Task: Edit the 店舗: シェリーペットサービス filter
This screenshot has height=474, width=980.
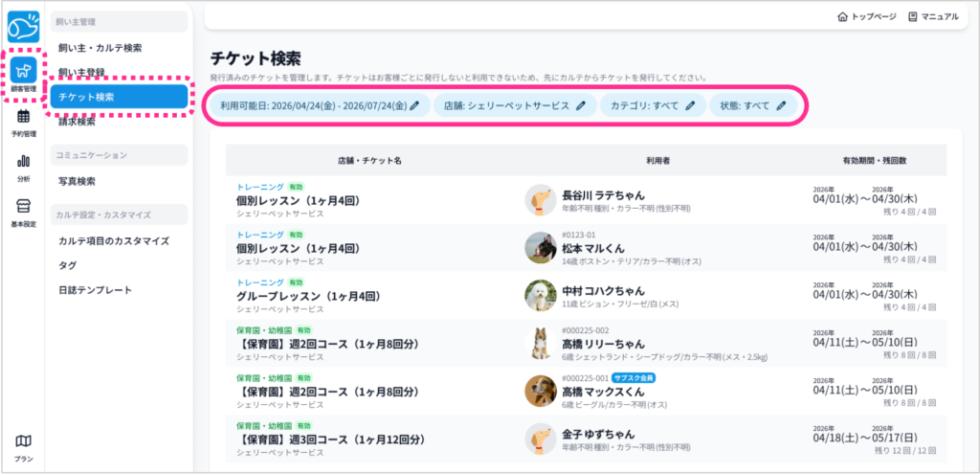Action: point(514,105)
